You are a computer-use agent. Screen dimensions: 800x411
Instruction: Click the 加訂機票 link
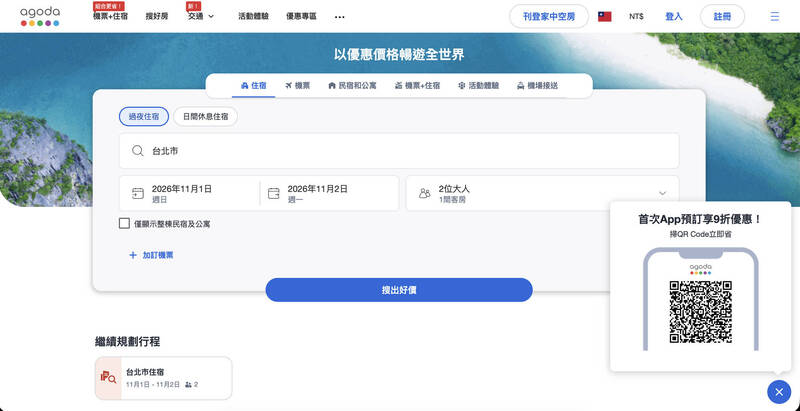tap(158, 255)
